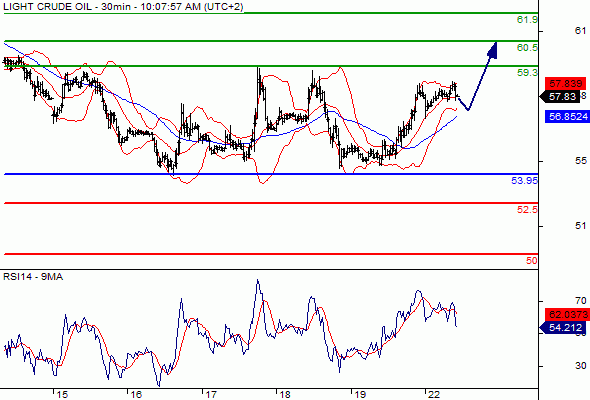Click the 70 level on RSI scale
Image resolution: width=590 pixels, height=400 pixels.
[x=581, y=301]
